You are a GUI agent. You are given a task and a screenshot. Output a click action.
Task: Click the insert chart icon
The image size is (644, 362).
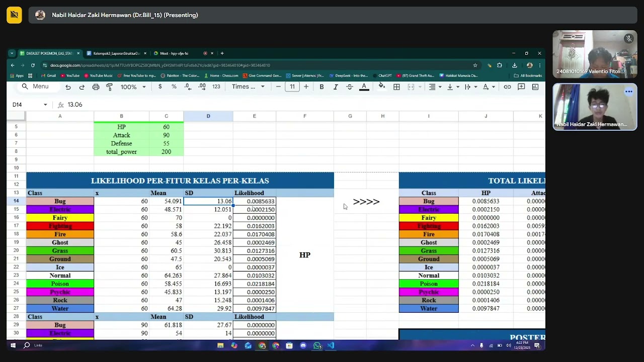tap(535, 87)
